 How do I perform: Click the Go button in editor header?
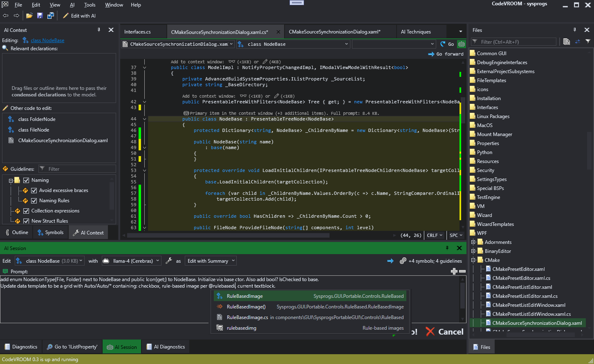point(447,44)
